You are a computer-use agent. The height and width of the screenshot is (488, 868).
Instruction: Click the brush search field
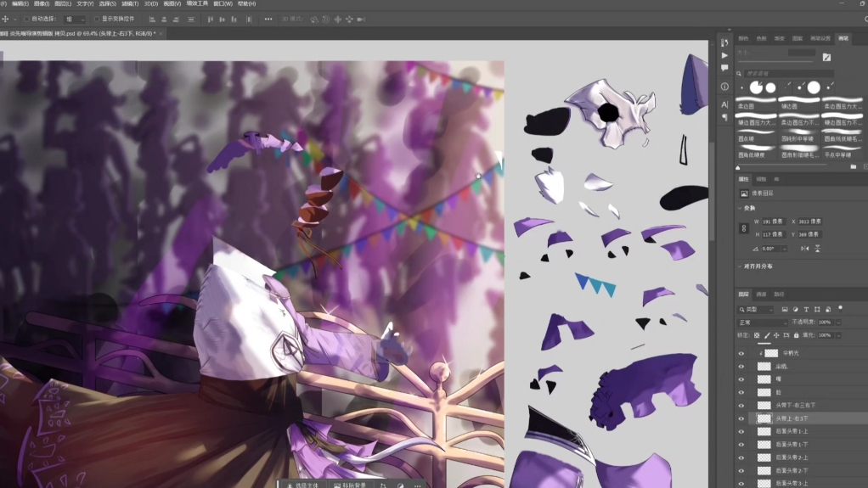click(x=788, y=74)
